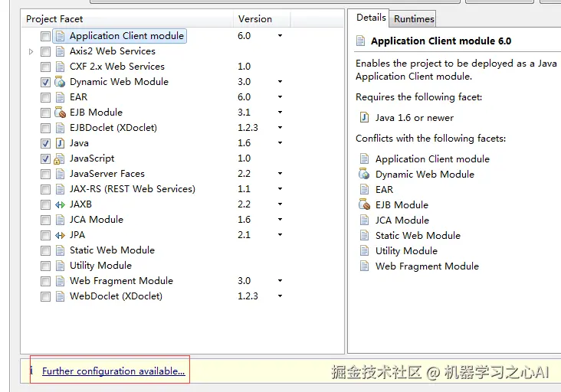Click JCA Module text in conflicts list
This screenshot has height=392, width=561.
[x=402, y=220]
